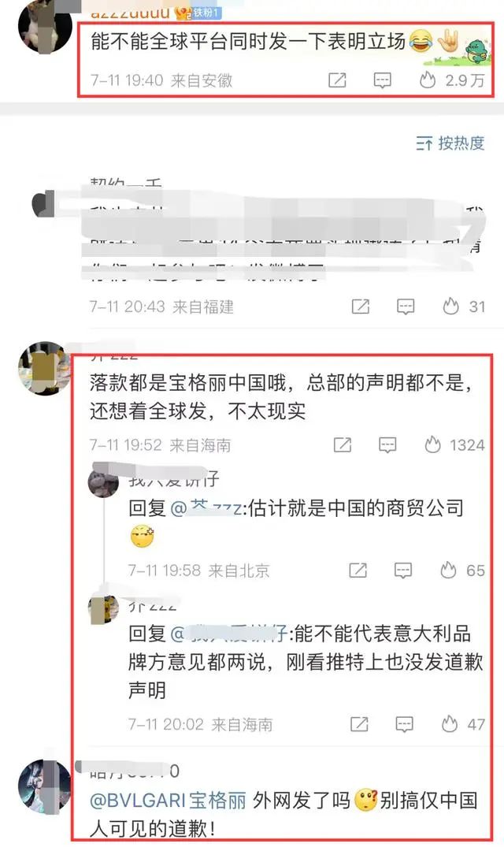
Task: Reply to the 7-11 20:43 comment
Action: click(x=406, y=307)
